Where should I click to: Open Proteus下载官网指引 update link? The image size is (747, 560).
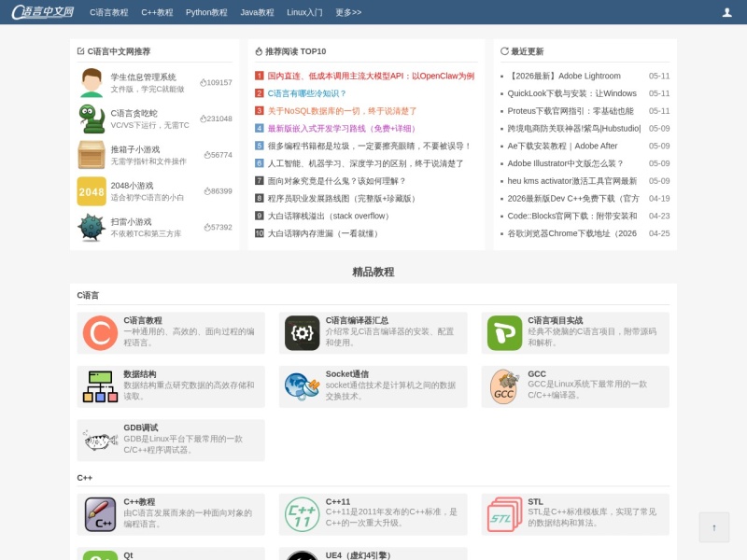[x=571, y=111]
